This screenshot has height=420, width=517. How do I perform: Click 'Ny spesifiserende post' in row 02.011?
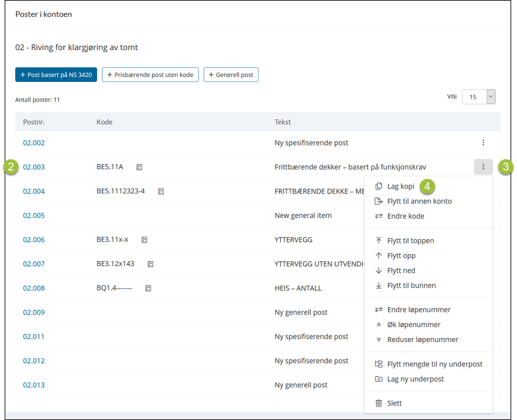pos(311,337)
